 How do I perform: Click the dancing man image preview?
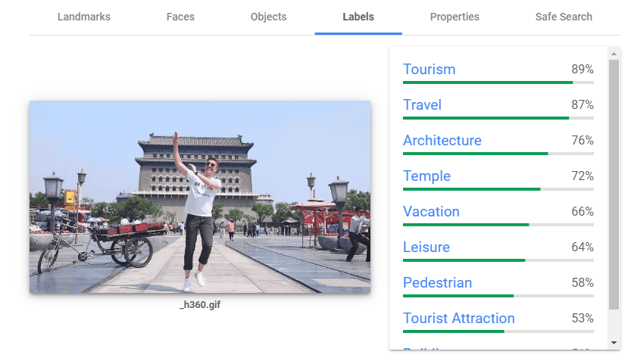(x=200, y=197)
